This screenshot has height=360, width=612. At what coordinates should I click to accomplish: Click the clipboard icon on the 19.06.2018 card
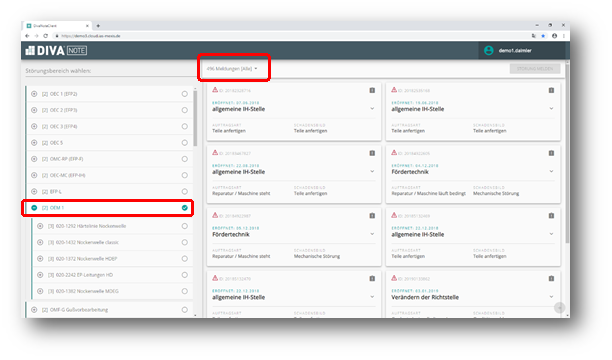pyautogui.click(x=551, y=90)
